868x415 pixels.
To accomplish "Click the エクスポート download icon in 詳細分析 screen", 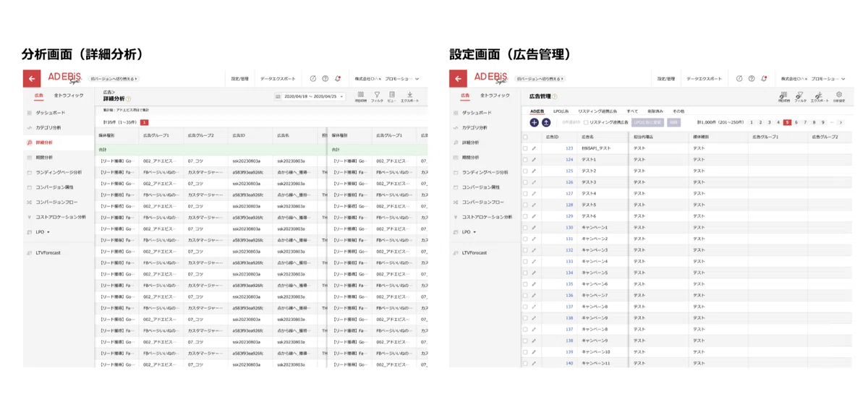I will [409, 97].
